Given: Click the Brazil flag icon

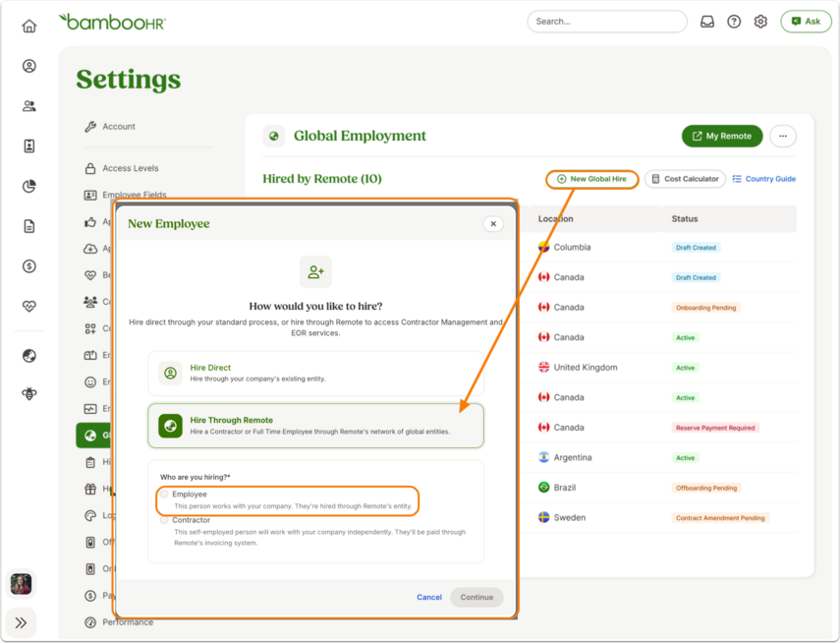Looking at the screenshot, I should click(x=543, y=488).
